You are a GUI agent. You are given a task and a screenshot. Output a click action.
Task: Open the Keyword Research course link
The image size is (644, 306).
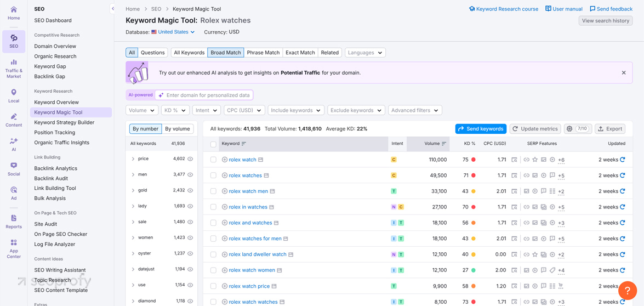coord(504,9)
